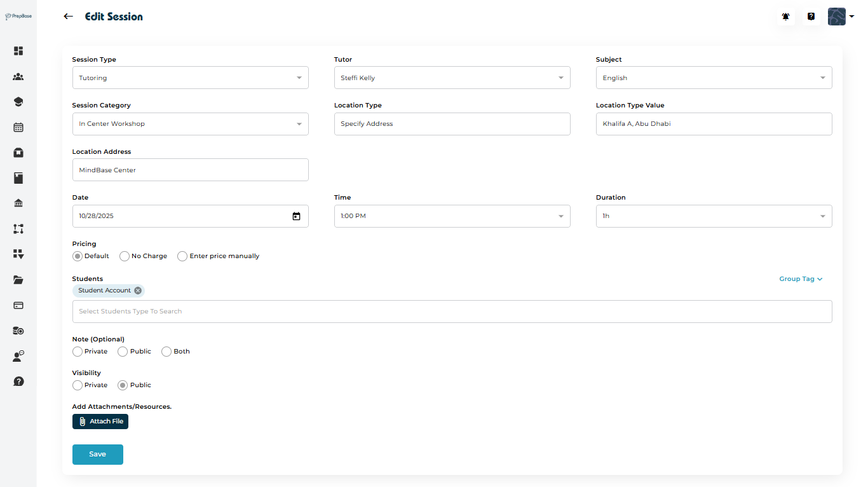Open the notifications bell
Image resolution: width=868 pixels, height=487 pixels.
(x=786, y=17)
